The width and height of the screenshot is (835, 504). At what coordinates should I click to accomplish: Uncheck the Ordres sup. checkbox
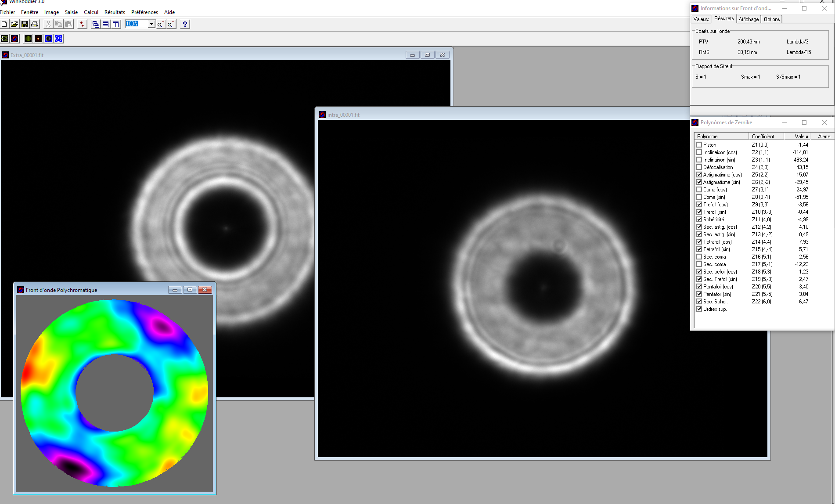(699, 309)
